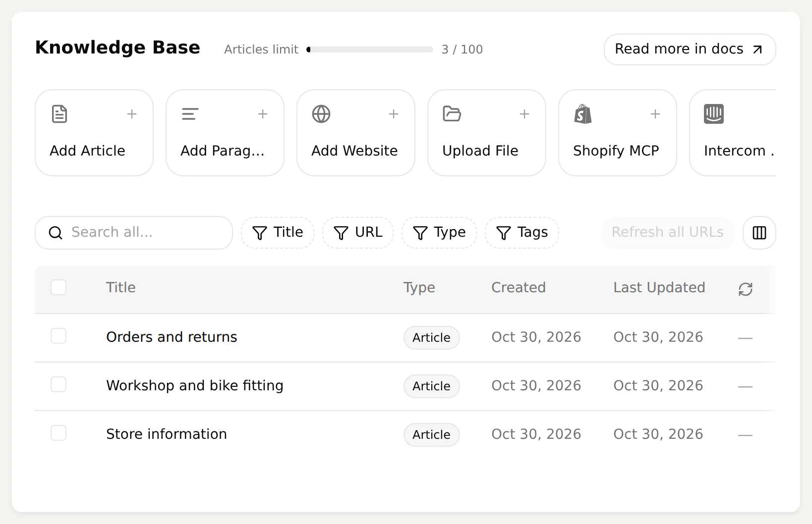
Task: Click the Article badge on Orders and returns row
Action: point(432,338)
